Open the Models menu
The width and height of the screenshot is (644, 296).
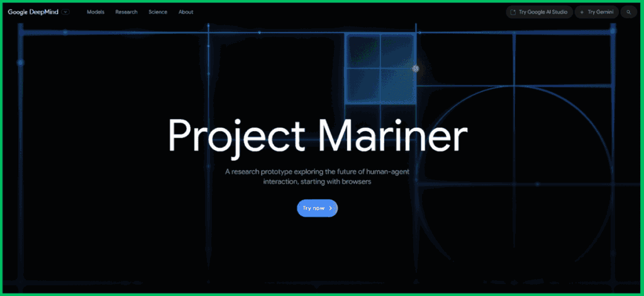pos(96,12)
